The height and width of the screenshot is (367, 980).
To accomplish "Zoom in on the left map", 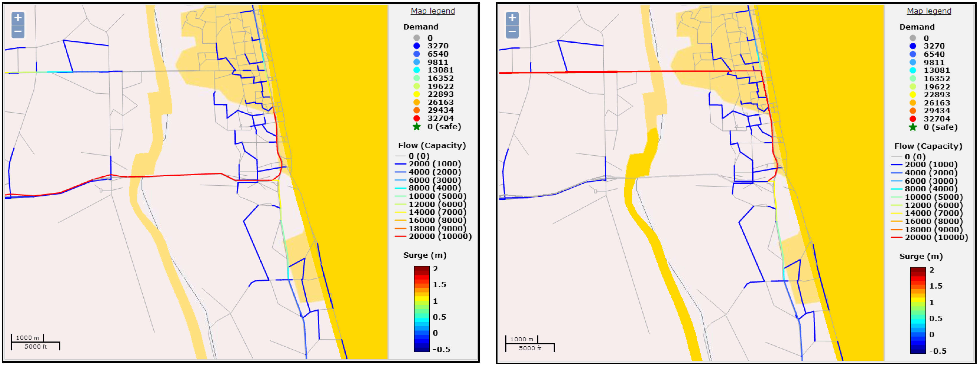I will [x=18, y=18].
